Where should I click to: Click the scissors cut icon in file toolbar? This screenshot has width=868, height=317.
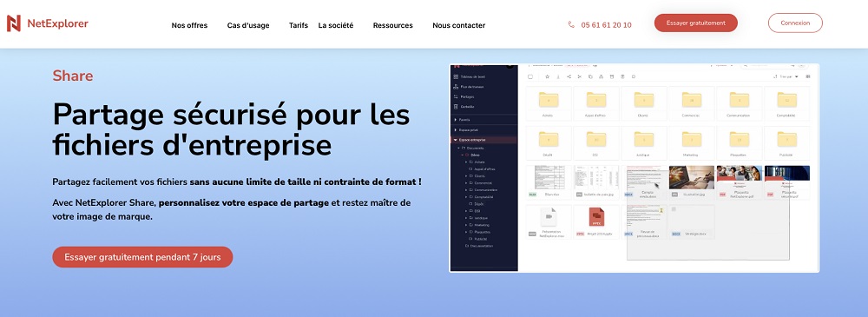(580, 76)
